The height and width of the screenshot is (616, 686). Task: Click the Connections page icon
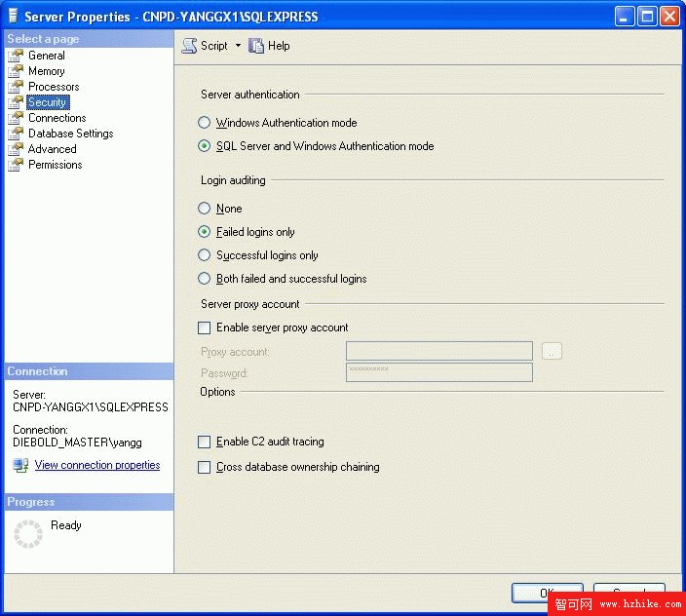point(16,118)
